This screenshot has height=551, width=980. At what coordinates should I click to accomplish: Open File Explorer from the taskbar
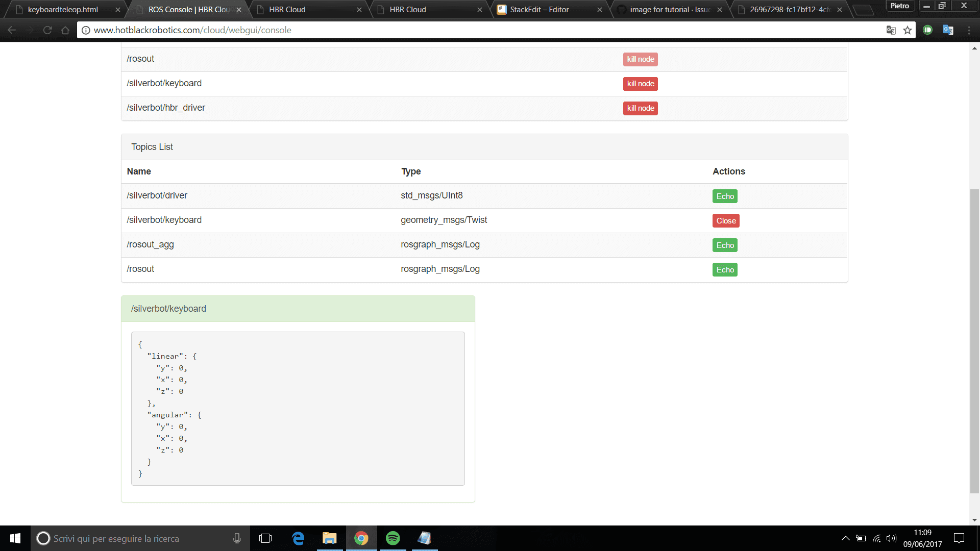point(329,538)
